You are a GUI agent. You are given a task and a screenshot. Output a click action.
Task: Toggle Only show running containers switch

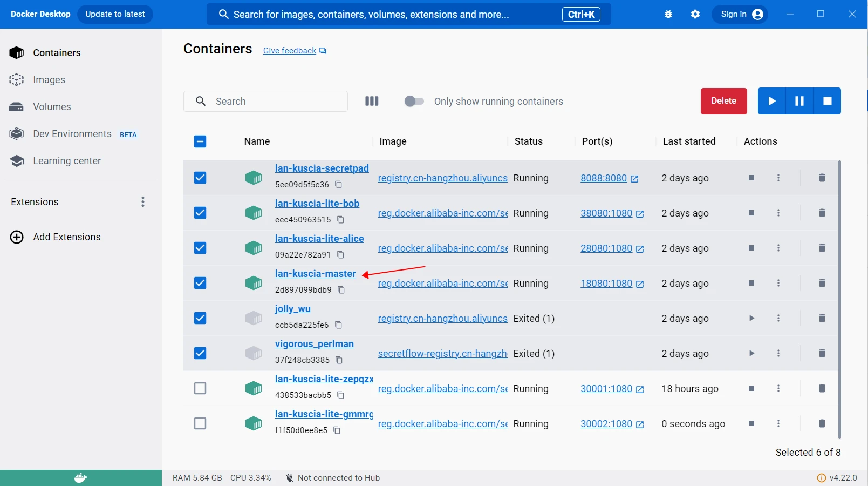coord(414,101)
